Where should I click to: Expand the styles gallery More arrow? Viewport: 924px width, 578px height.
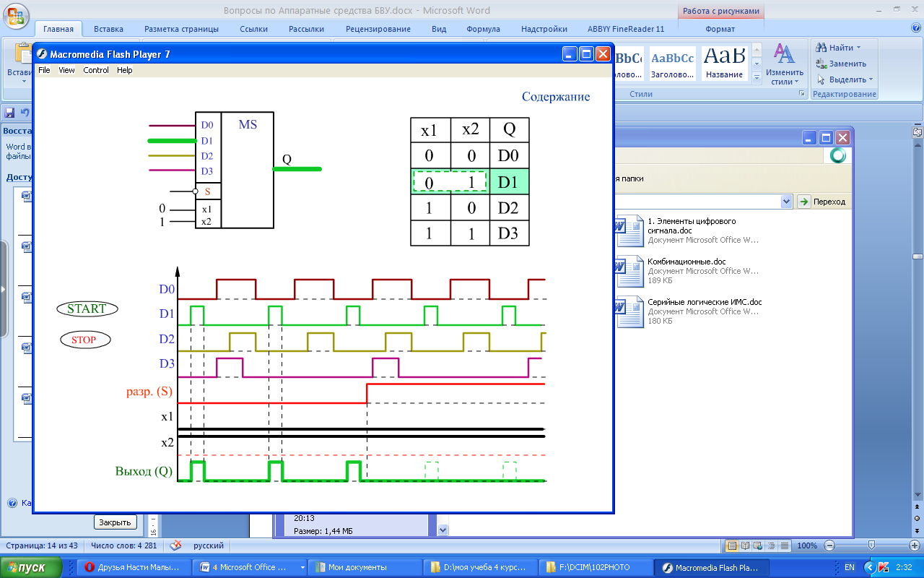(x=757, y=77)
